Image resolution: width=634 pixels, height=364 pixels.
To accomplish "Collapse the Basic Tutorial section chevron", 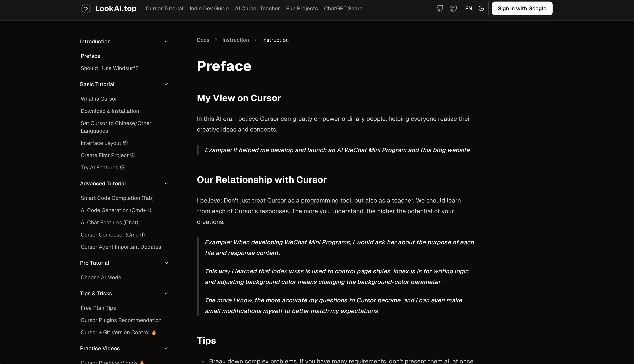I will coord(166,84).
